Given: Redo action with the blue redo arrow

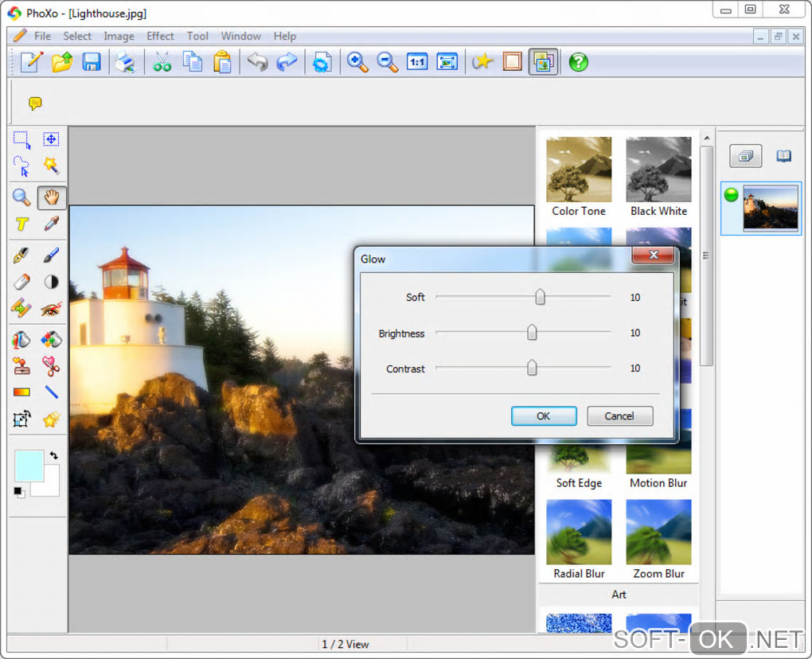Looking at the screenshot, I should (x=287, y=62).
